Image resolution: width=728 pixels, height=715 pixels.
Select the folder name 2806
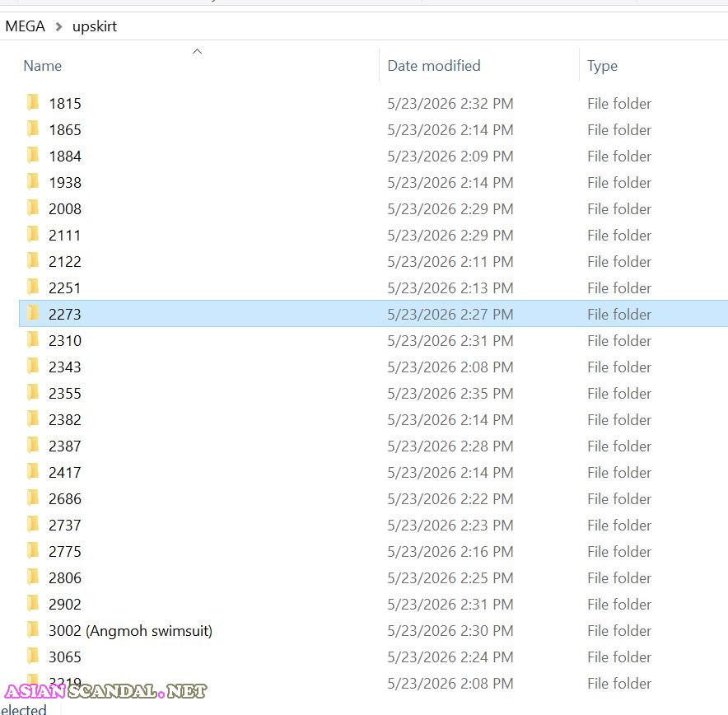click(x=65, y=578)
